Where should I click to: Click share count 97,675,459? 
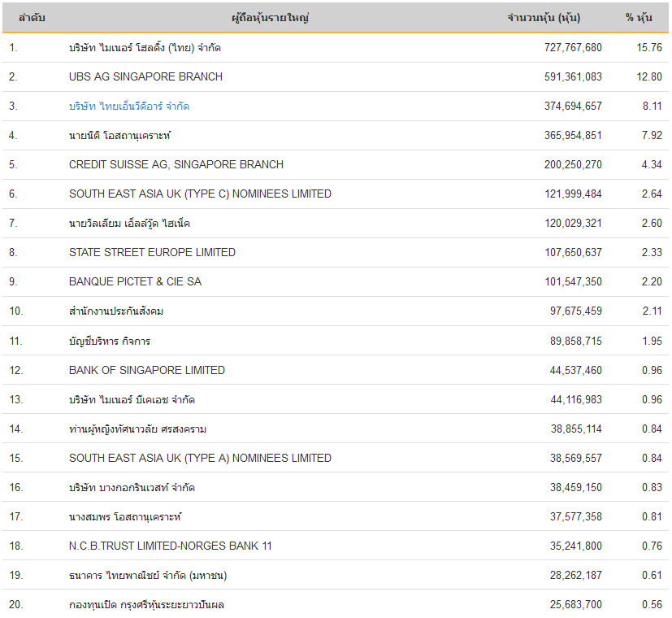point(576,311)
